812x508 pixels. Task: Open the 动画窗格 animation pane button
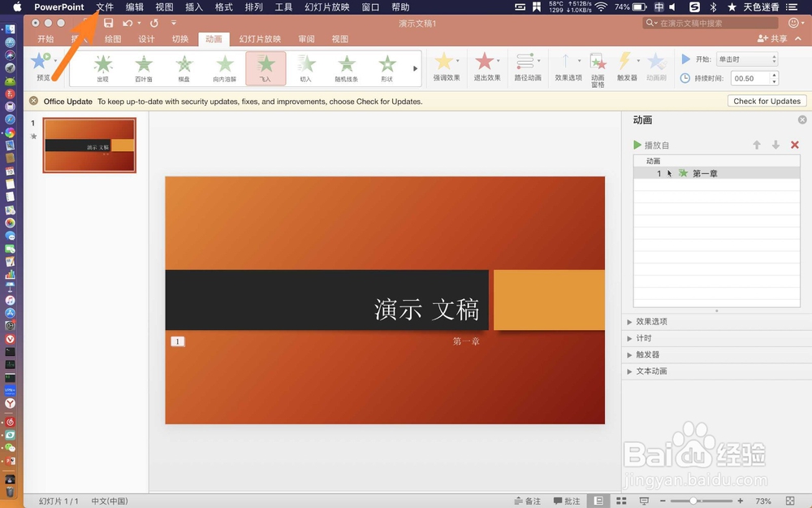[x=598, y=70]
